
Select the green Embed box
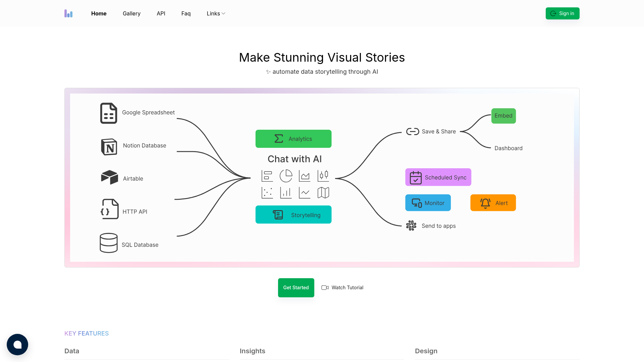503,116
